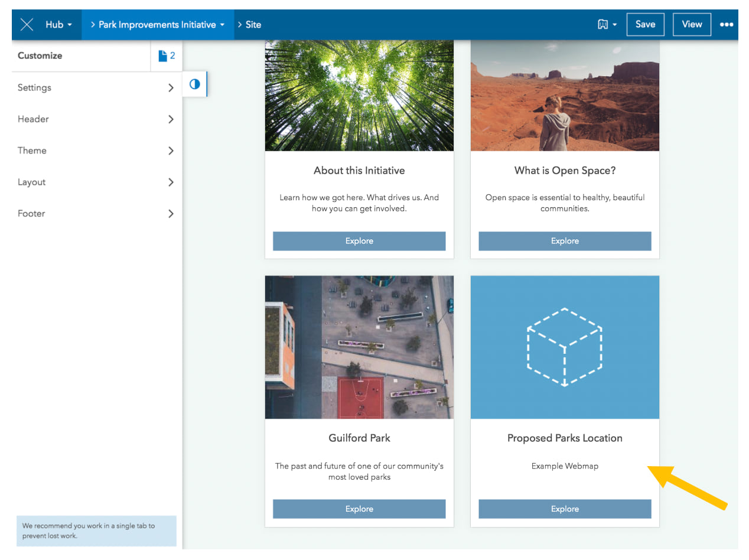Expand the Settings section
749x560 pixels.
(x=96, y=87)
